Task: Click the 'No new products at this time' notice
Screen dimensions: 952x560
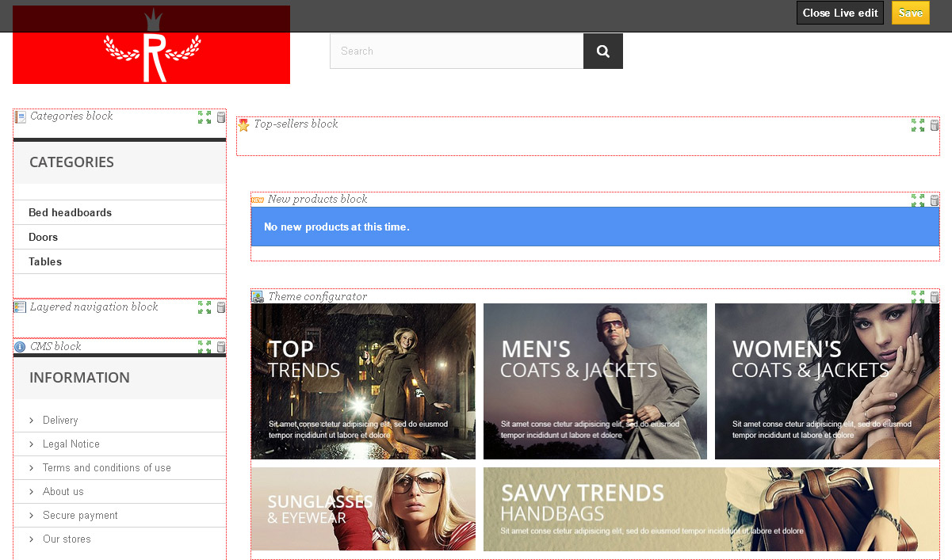Action: click(x=595, y=227)
